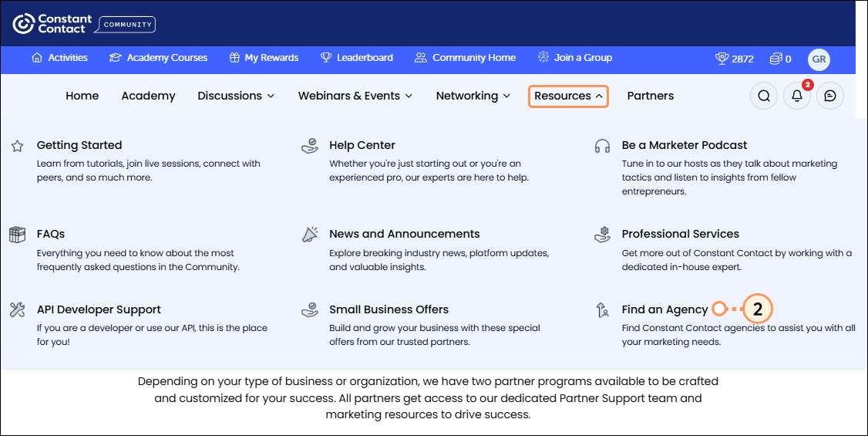The height and width of the screenshot is (436, 868).
Task: Click "Build and grow your business" description text
Action: [435, 335]
